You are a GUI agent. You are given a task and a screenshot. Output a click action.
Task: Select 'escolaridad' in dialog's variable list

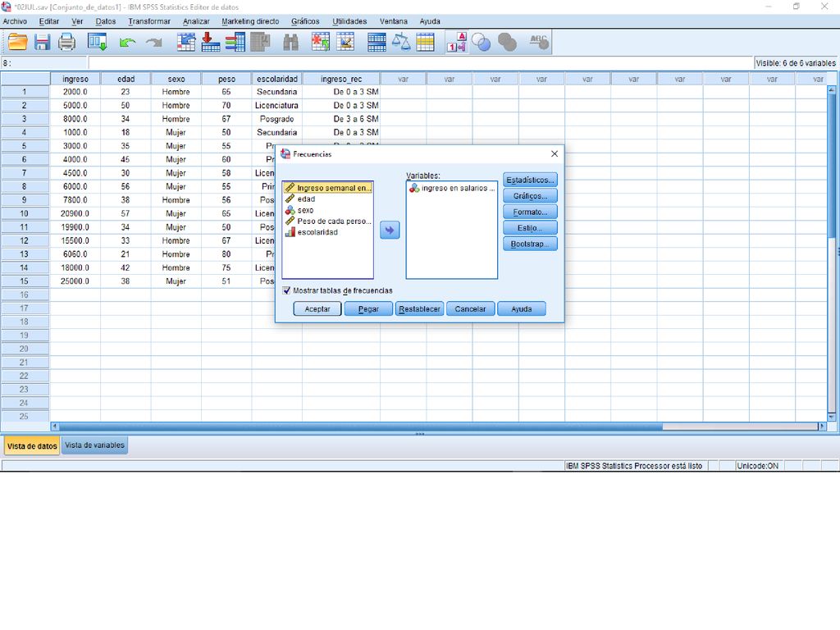328,232
